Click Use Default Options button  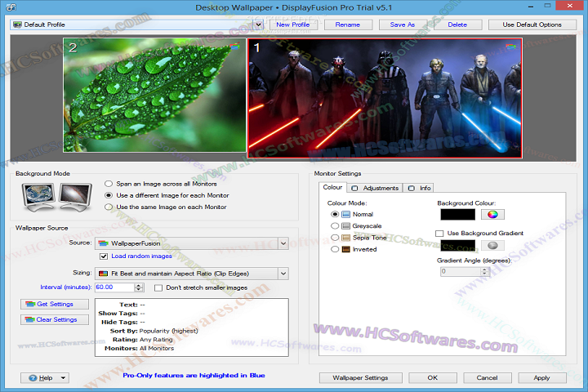[532, 24]
